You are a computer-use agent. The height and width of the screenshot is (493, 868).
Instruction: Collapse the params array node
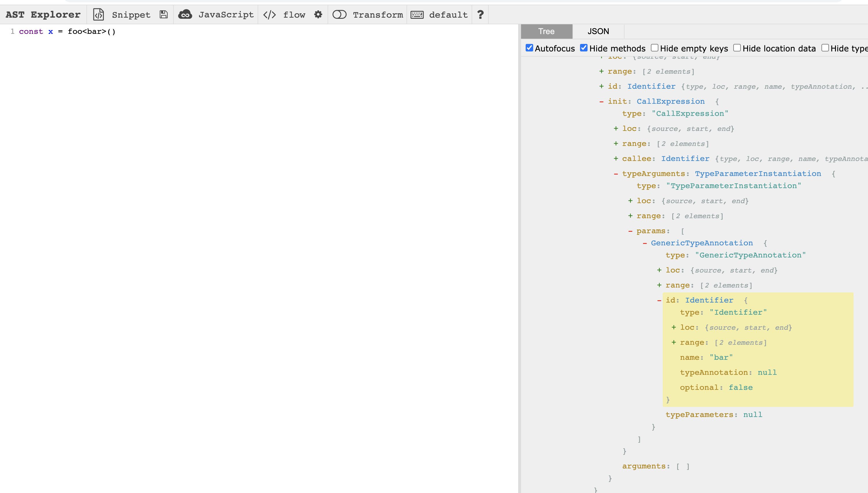coord(630,231)
